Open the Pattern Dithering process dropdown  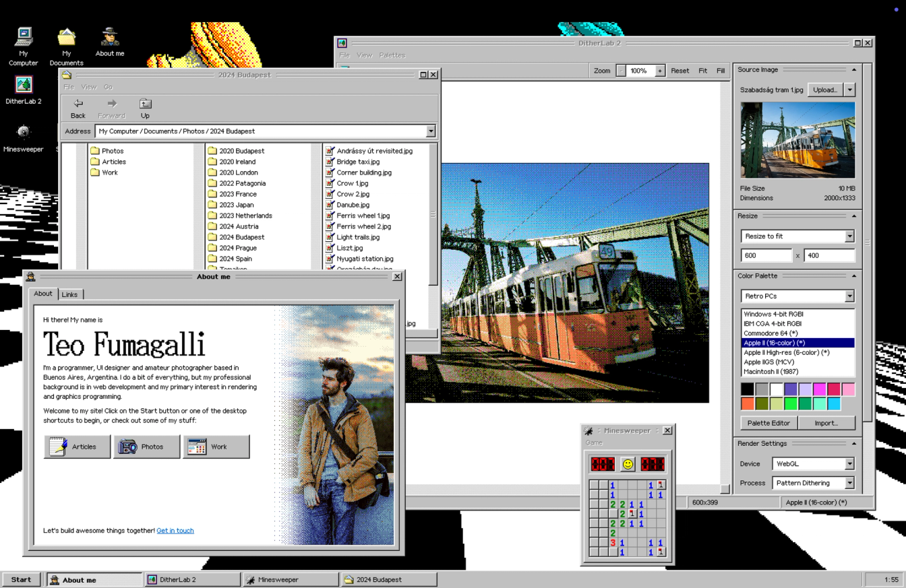coord(849,483)
